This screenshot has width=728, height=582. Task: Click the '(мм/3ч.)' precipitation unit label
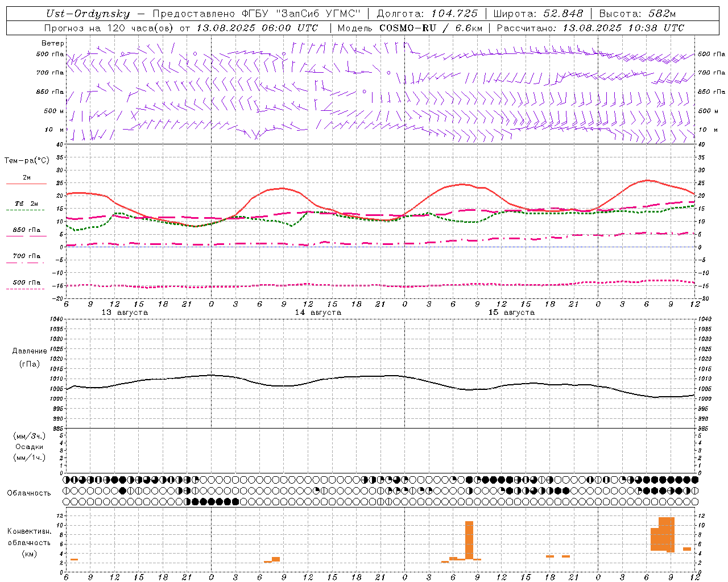pyautogui.click(x=30, y=436)
